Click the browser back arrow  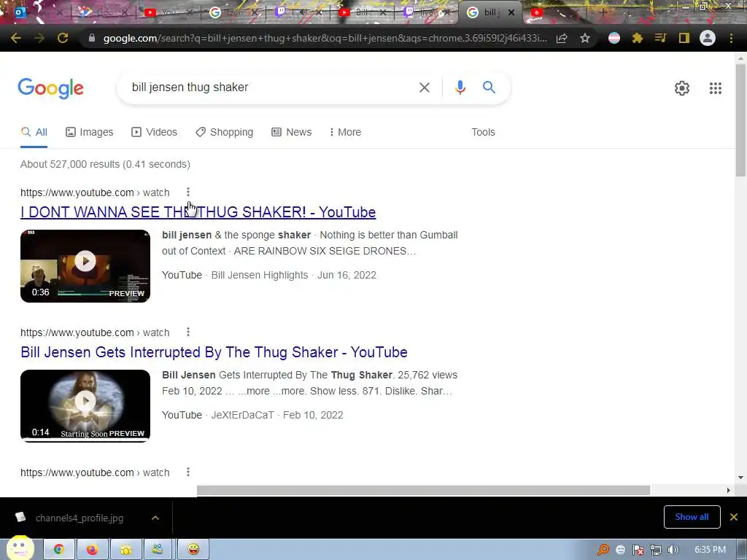[x=16, y=38]
